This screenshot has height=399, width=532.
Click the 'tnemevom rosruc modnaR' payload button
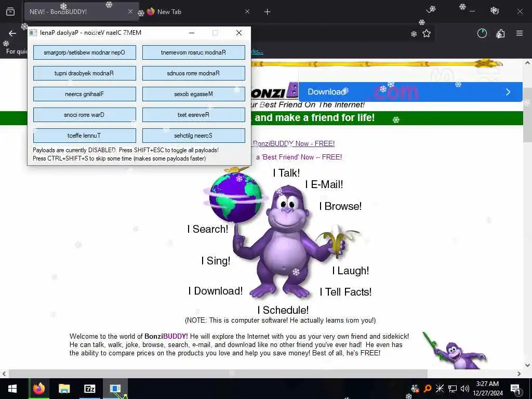(194, 52)
